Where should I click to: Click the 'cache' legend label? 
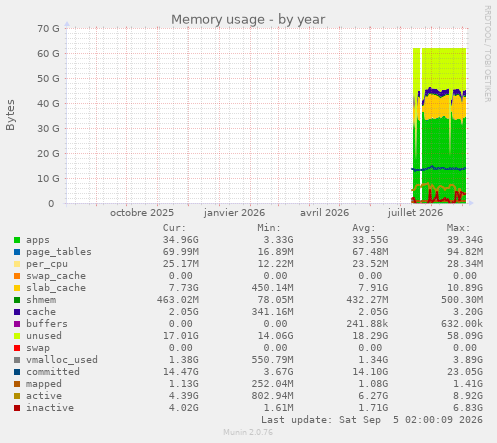click(41, 312)
